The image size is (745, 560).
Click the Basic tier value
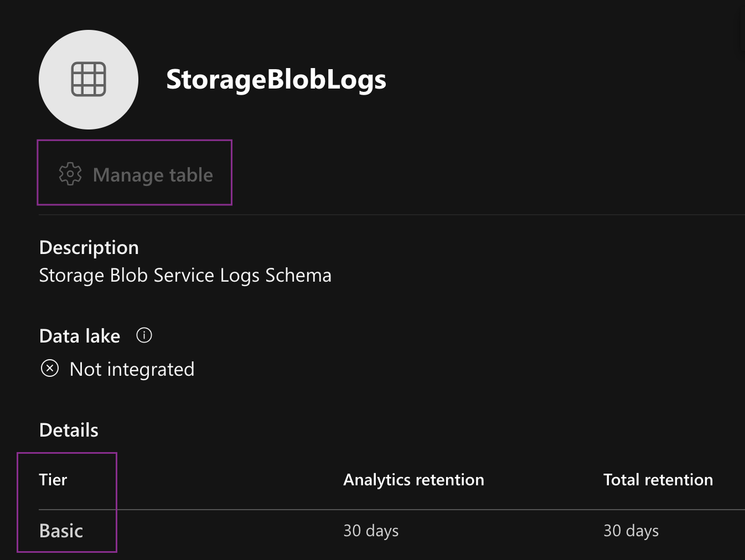61,530
